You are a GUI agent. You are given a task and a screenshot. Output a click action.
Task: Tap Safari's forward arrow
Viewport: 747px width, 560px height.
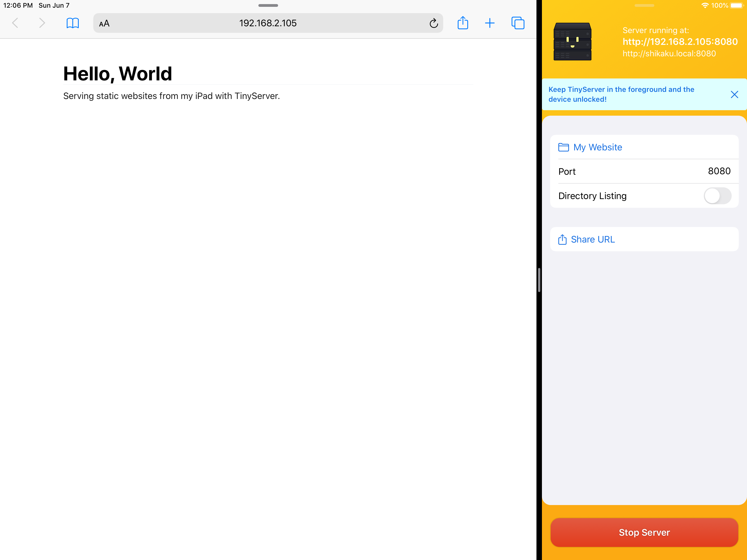[42, 23]
